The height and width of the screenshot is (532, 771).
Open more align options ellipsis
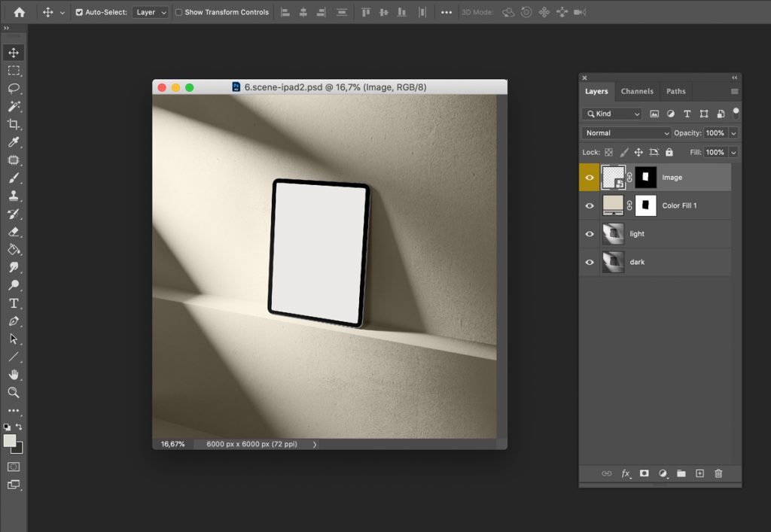click(446, 12)
